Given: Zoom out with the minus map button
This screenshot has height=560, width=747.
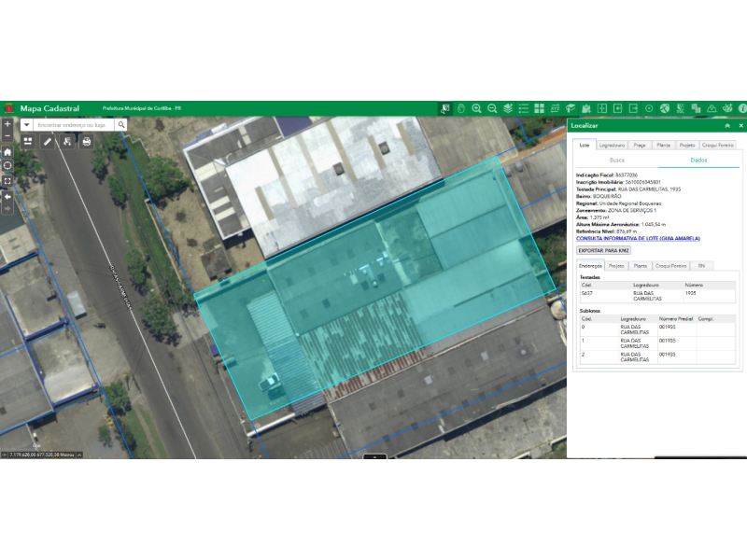Looking at the screenshot, I should 7,135.
